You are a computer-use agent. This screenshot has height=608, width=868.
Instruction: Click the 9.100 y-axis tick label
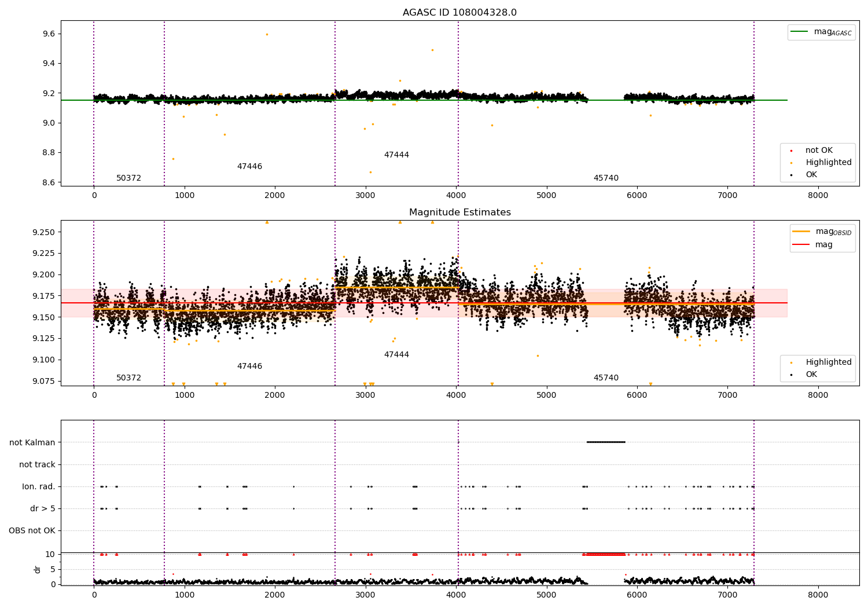tap(44, 360)
